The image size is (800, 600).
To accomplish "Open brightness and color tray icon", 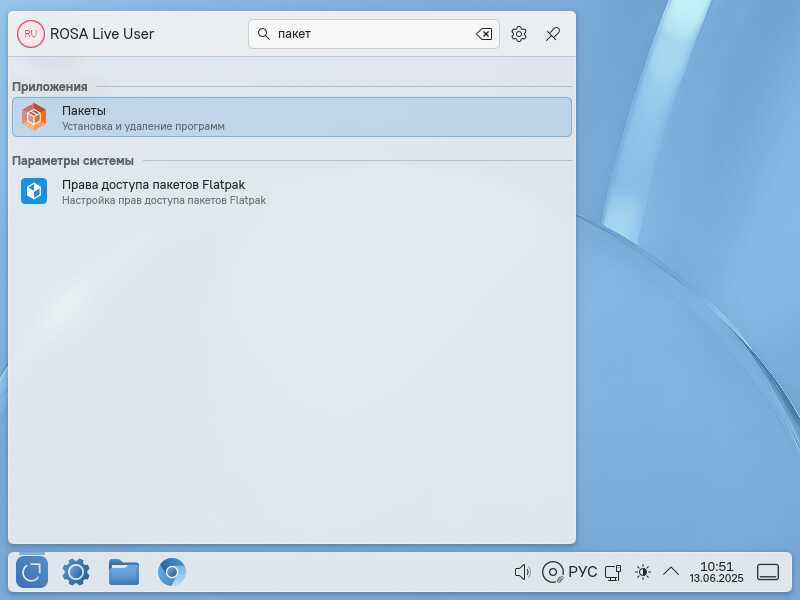I will 643,572.
